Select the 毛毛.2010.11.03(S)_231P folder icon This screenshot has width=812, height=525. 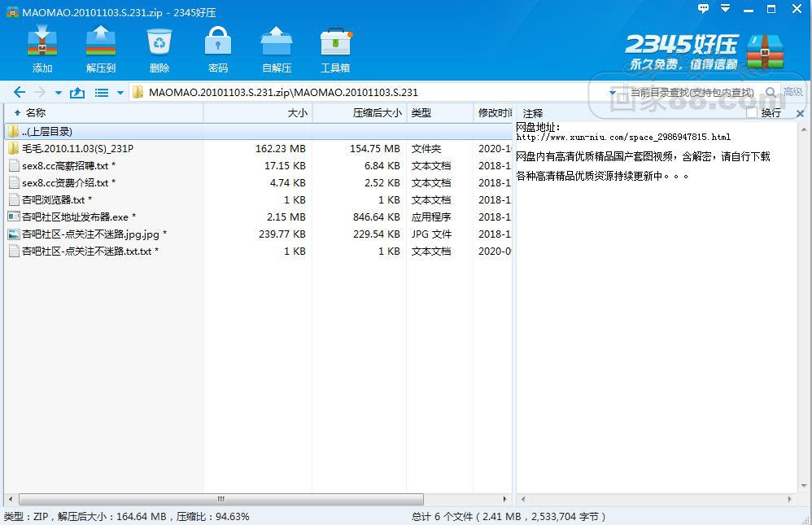[14, 148]
